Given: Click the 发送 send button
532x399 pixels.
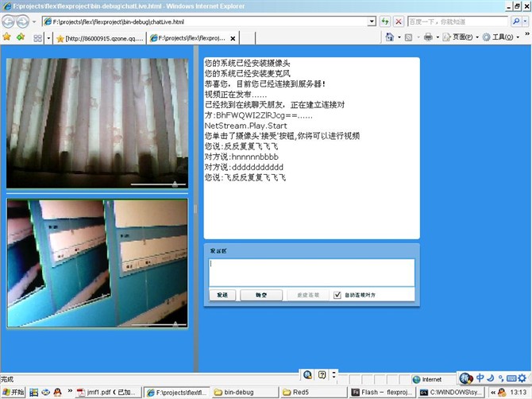Looking at the screenshot, I should pos(222,295).
